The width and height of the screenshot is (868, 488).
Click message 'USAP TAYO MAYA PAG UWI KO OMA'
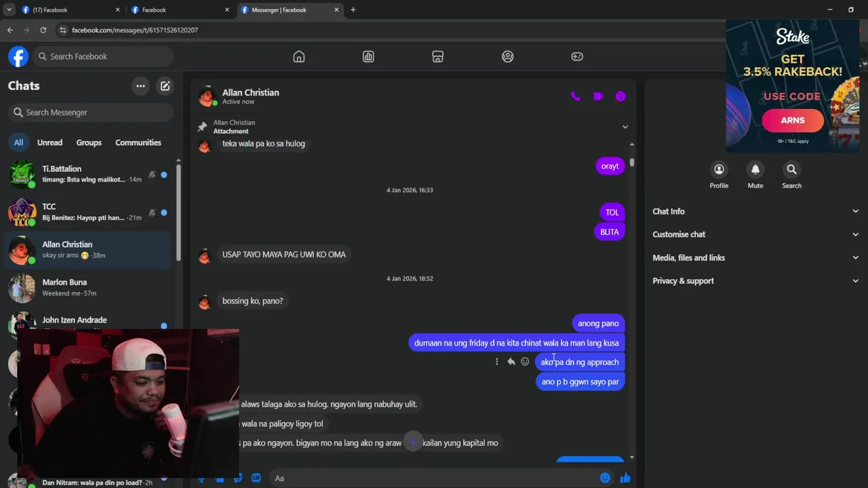pos(283,255)
